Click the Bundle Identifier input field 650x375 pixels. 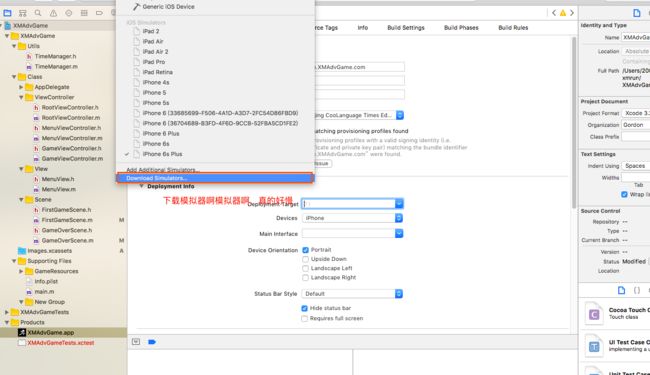coord(360,67)
